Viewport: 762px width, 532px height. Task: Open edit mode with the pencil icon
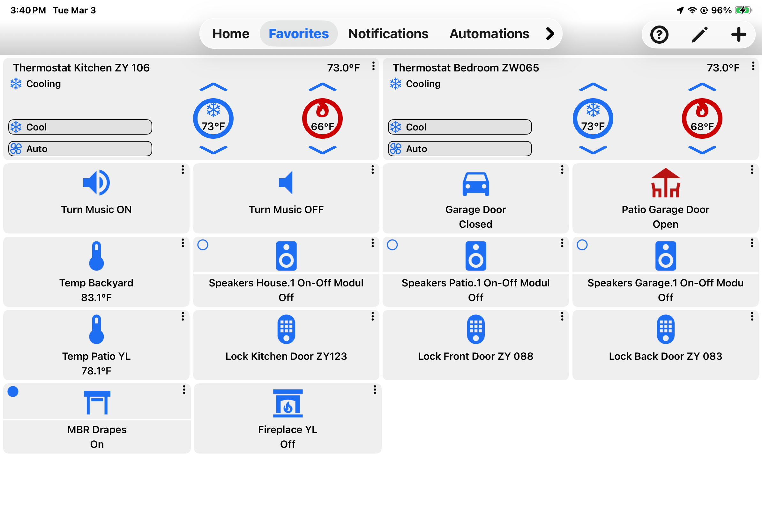pos(699,34)
